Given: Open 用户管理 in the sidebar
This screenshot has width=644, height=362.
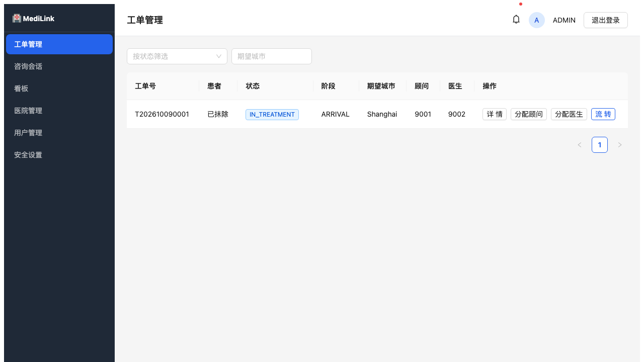Looking at the screenshot, I should click(59, 133).
